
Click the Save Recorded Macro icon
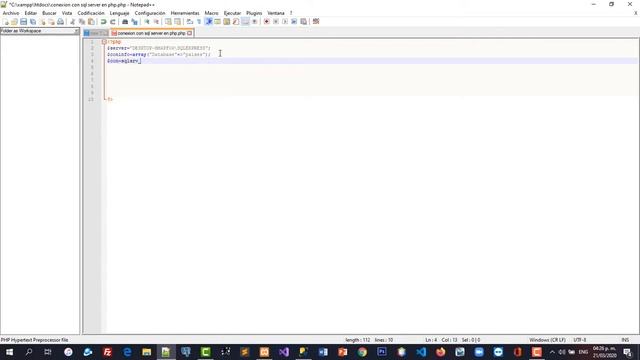point(303,22)
